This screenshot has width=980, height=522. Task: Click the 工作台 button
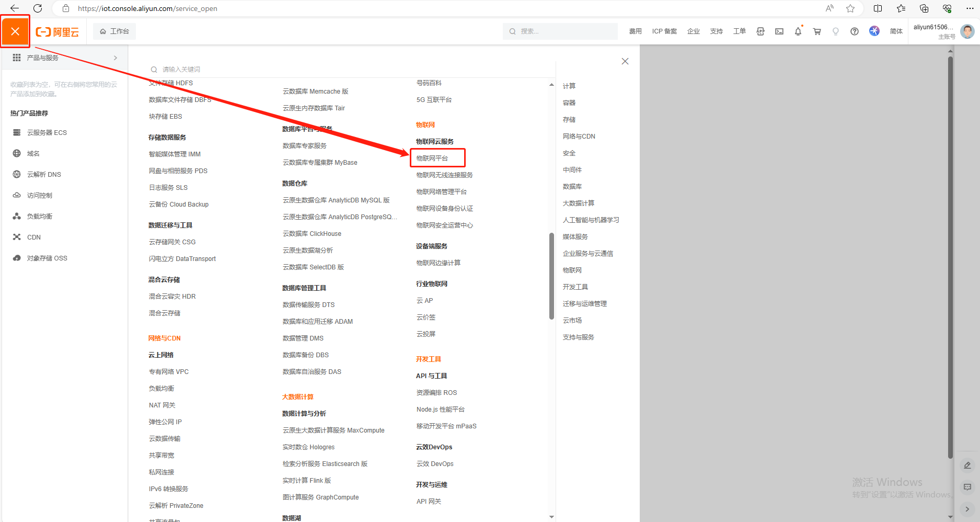[114, 31]
